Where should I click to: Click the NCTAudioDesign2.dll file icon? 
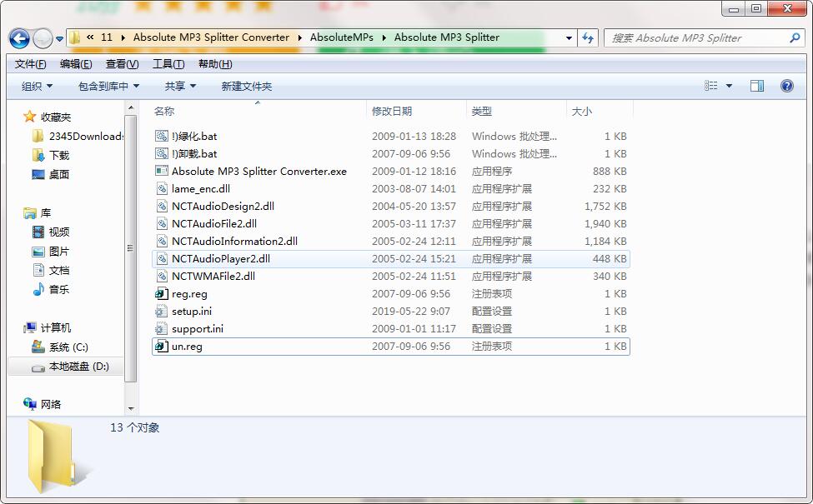162,206
